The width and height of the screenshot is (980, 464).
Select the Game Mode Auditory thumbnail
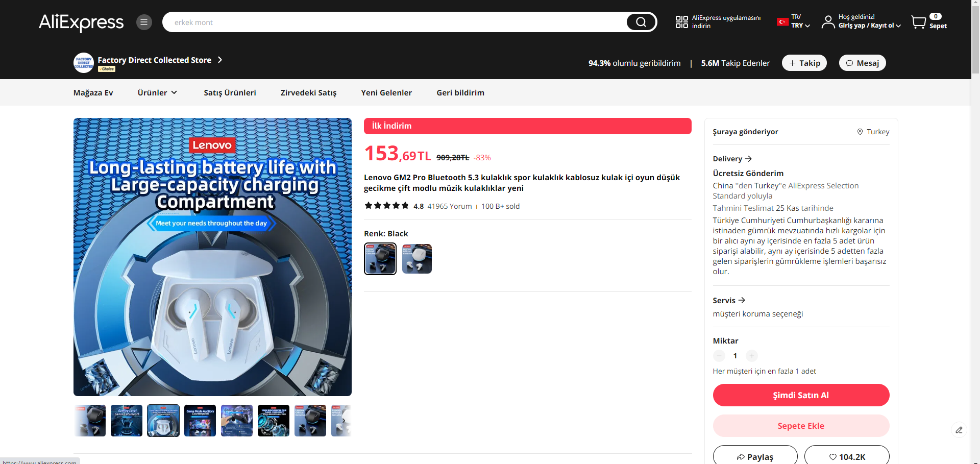click(200, 421)
